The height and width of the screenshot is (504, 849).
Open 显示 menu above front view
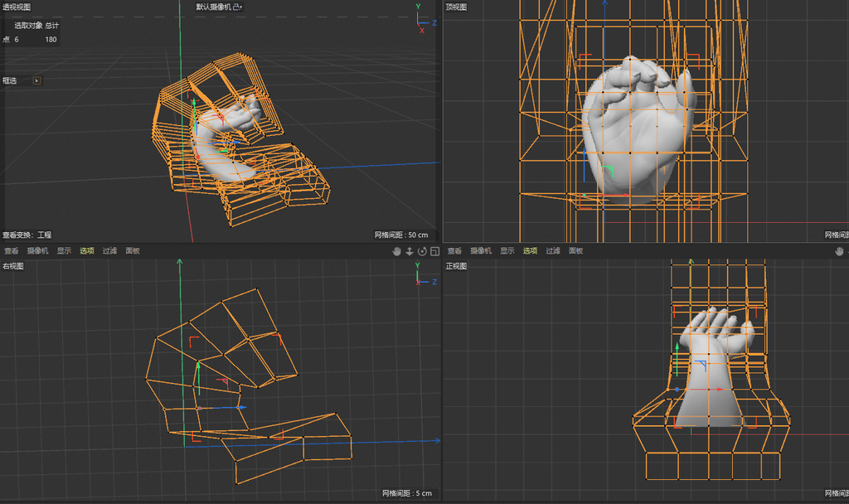[507, 250]
